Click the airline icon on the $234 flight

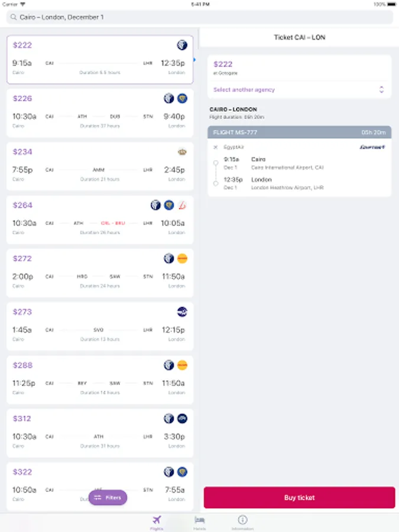(182, 152)
